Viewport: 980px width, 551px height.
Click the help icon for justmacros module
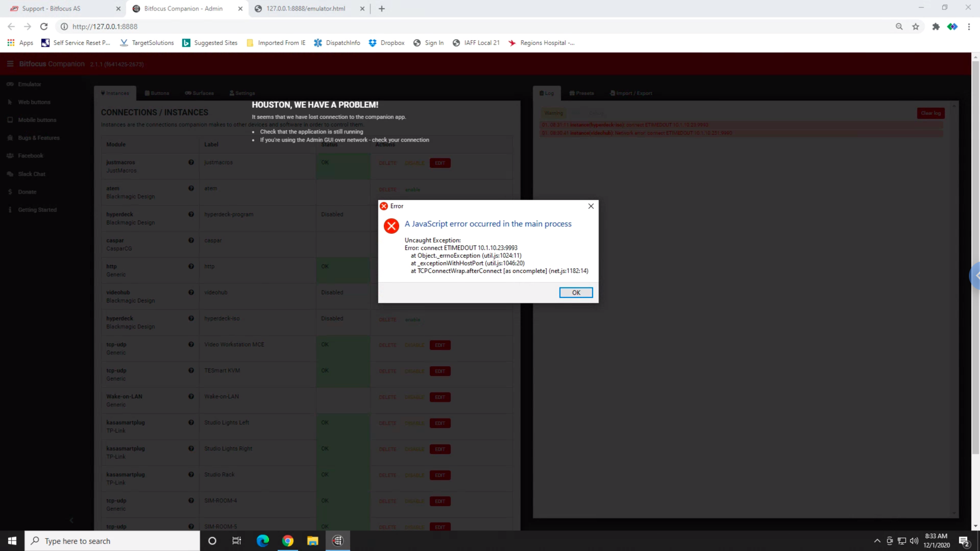(191, 163)
